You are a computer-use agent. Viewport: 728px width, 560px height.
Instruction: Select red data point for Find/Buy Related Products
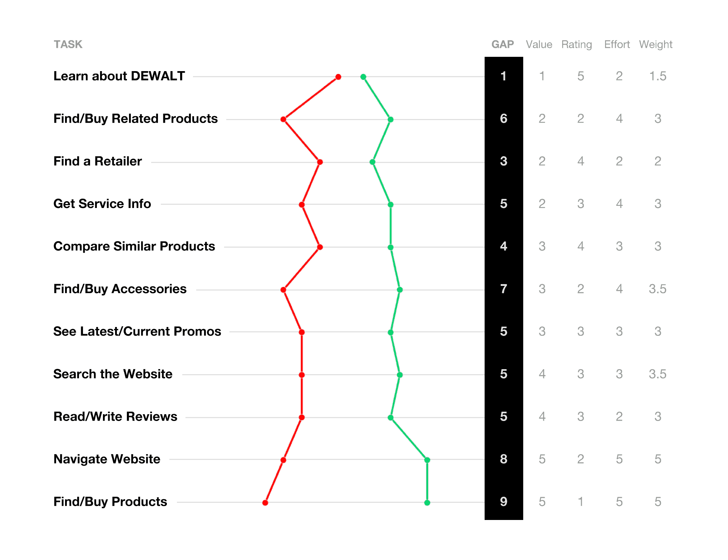click(283, 119)
